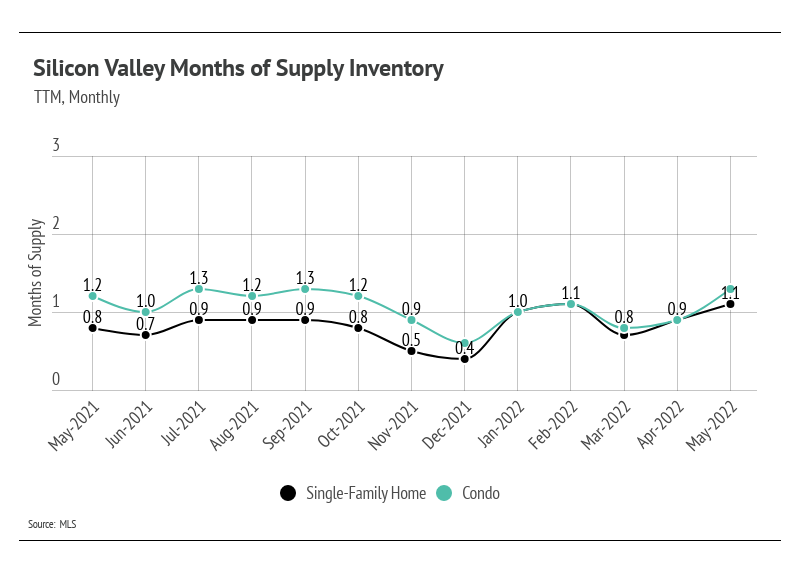Click the teal Condo legend dot
This screenshot has width=799, height=575.
click(444, 493)
